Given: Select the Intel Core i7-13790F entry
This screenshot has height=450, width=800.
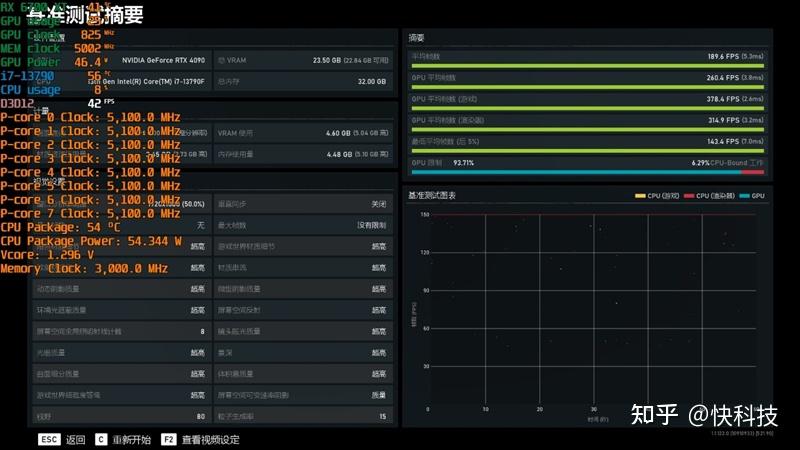Looking at the screenshot, I should (x=146, y=82).
